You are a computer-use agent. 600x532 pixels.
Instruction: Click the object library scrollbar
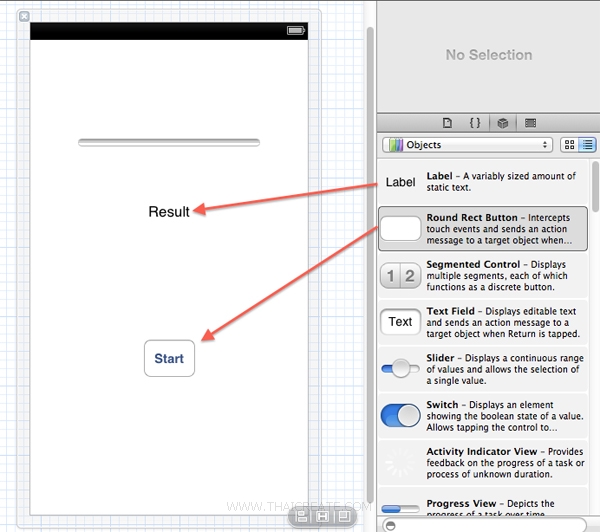595,187
